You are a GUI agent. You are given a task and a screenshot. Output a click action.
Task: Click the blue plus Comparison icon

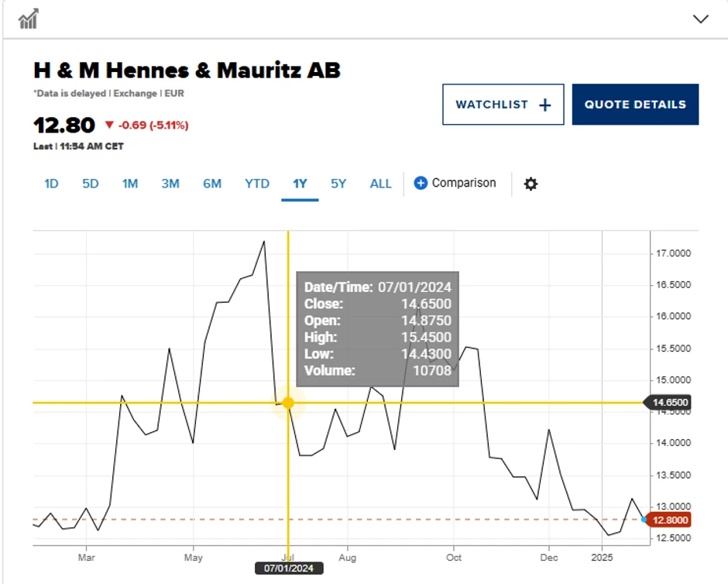[421, 184]
